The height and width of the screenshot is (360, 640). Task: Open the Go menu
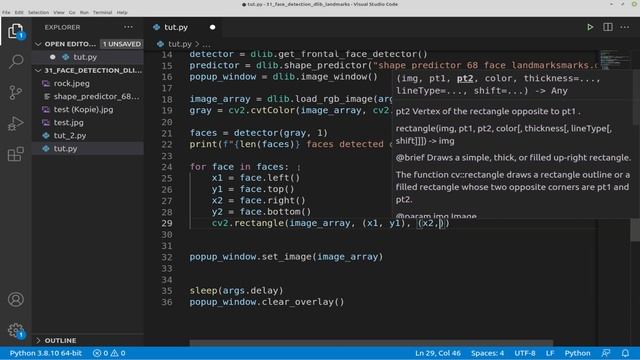[72, 12]
